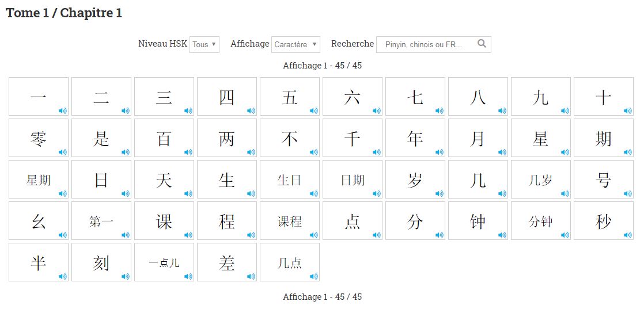The height and width of the screenshot is (309, 644).
Task: Play sound for the 课程 card
Action: pyautogui.click(x=313, y=235)
